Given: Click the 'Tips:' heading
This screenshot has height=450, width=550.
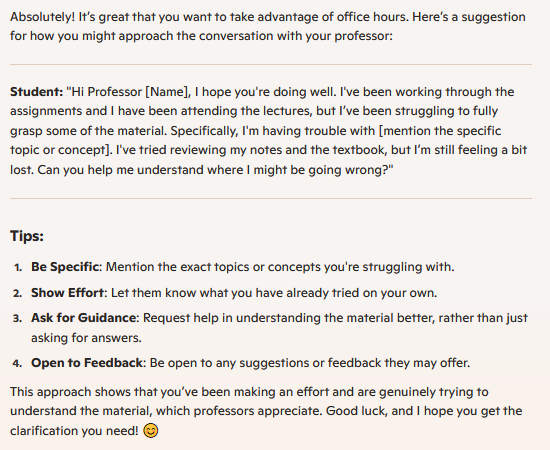Looking at the screenshot, I should [27, 236].
